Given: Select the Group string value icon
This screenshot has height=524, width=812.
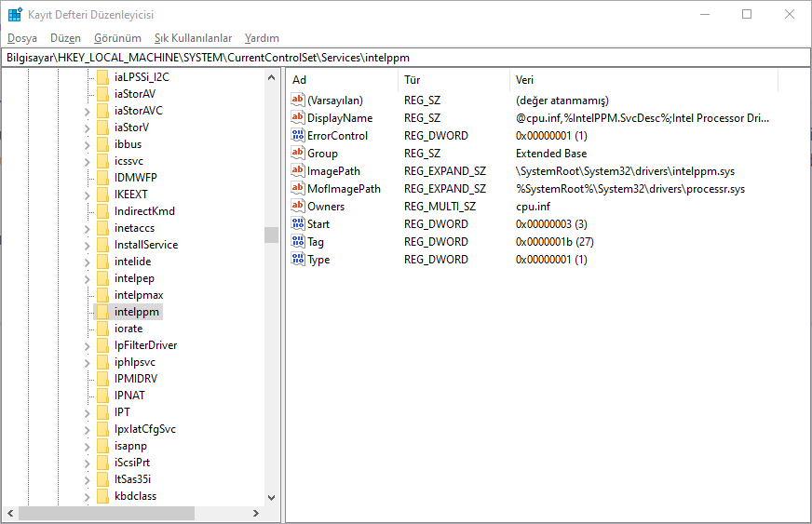Looking at the screenshot, I should [x=298, y=153].
